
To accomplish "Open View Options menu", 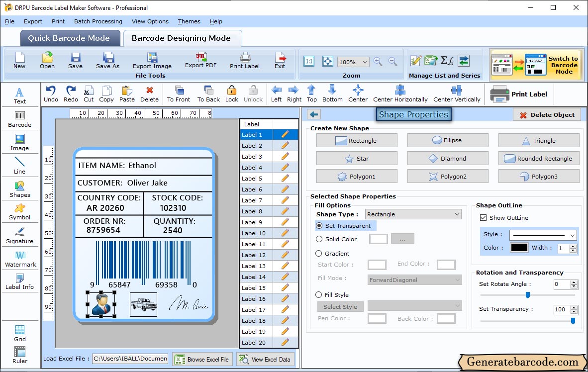I will point(150,21).
